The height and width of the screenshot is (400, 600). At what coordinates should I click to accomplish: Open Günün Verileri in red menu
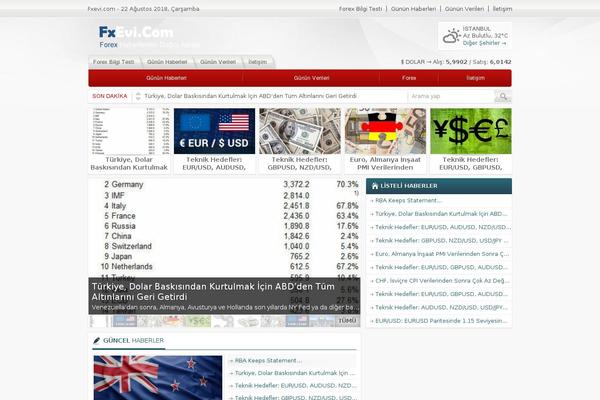point(311,78)
